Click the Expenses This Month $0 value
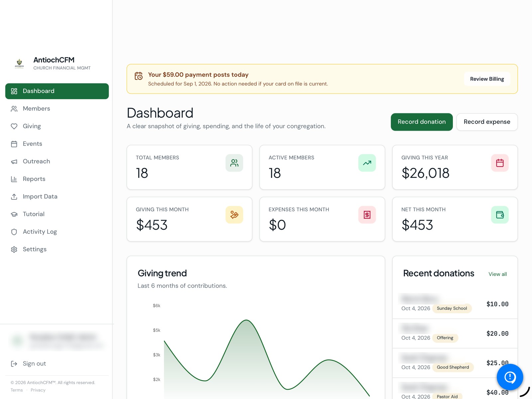This screenshot has width=532, height=399. (x=277, y=225)
